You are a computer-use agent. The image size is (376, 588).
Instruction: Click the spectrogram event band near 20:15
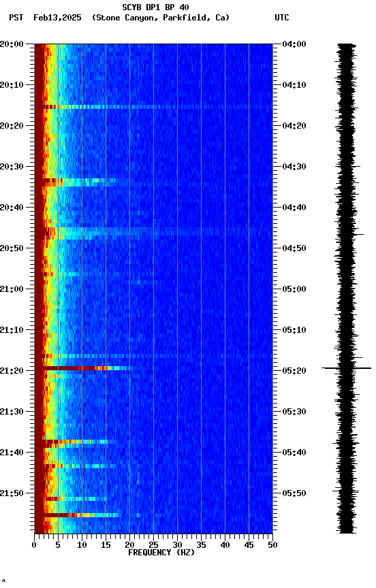pyautogui.click(x=157, y=108)
